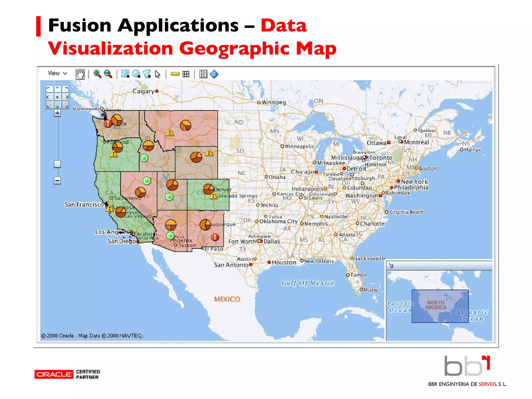This screenshot has height=399, width=532.
Task: Click the minus zoom slider button
Action: pyautogui.click(x=57, y=181)
